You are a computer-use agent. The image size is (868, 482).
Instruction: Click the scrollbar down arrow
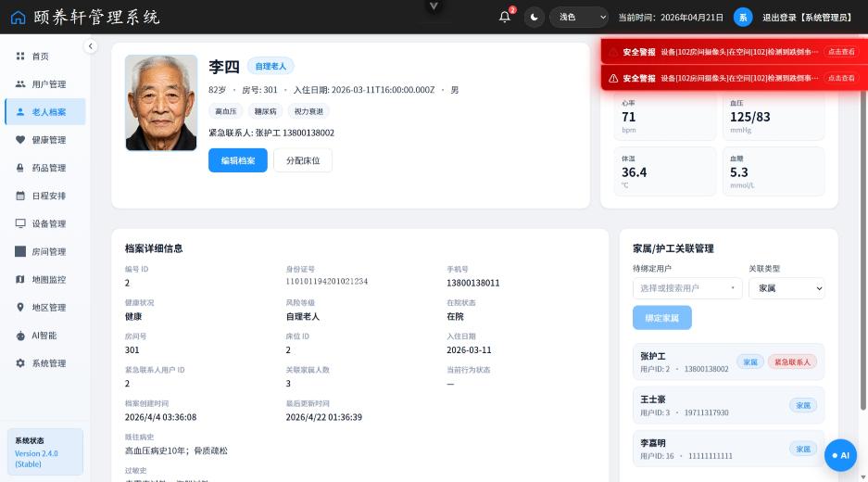[863, 476]
